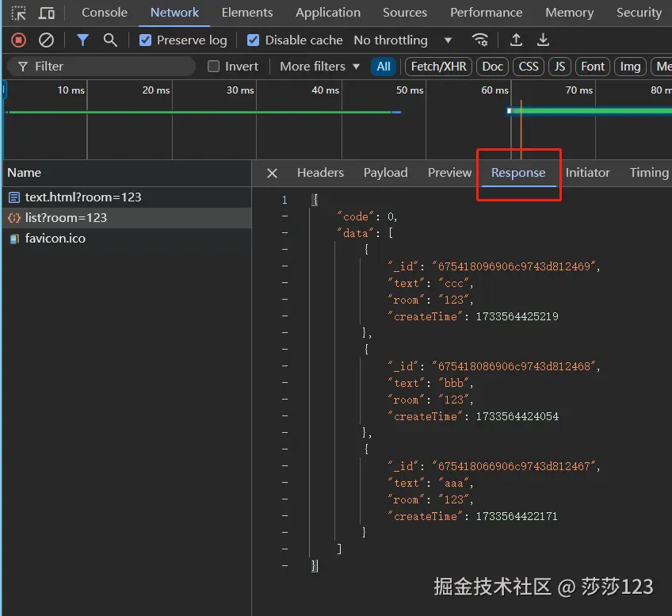Export HAR file download icon
Viewport: 672px width, 616px height.
pyautogui.click(x=543, y=40)
